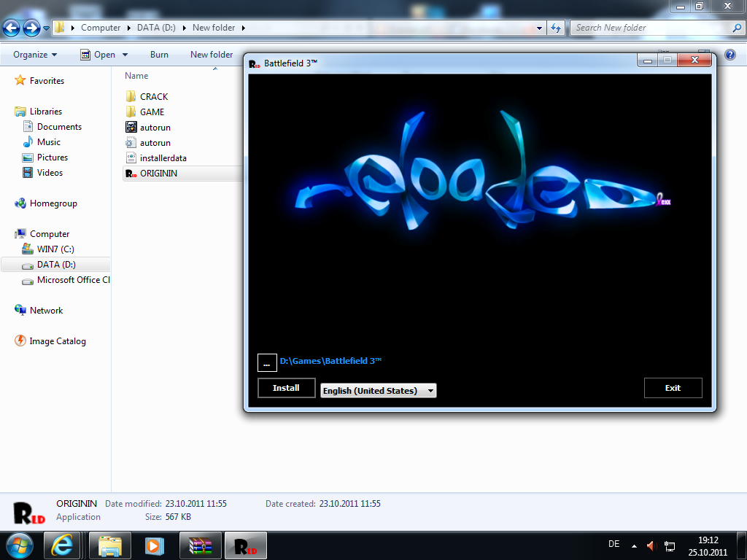
Task: Open the address bar history dropdown
Action: tap(539, 28)
